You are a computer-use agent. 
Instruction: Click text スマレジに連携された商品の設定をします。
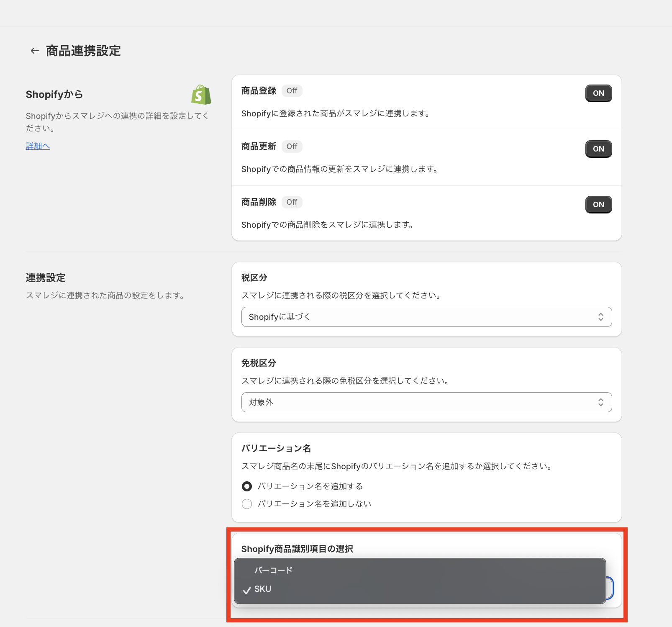[x=105, y=296]
